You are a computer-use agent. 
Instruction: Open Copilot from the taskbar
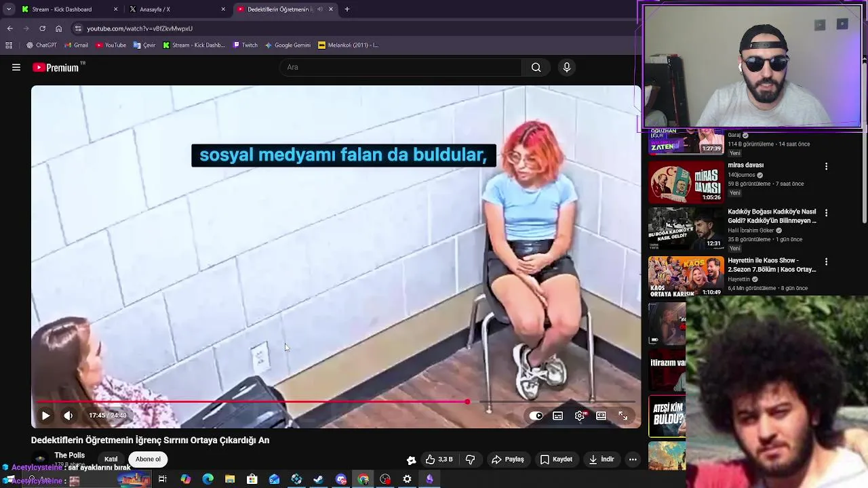click(x=186, y=479)
